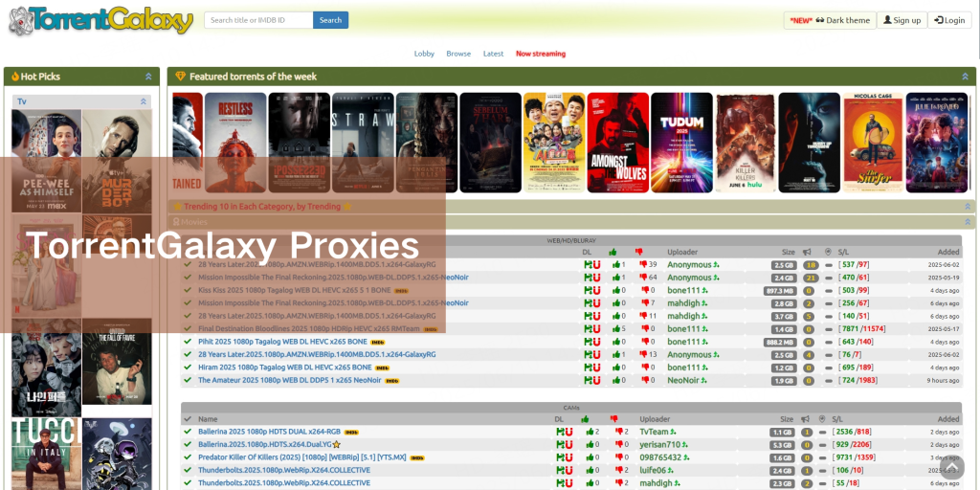Sort by the Added column in WEB/HD/BLURAY table
Image resolution: width=980 pixels, height=490 pixels.
click(x=948, y=252)
